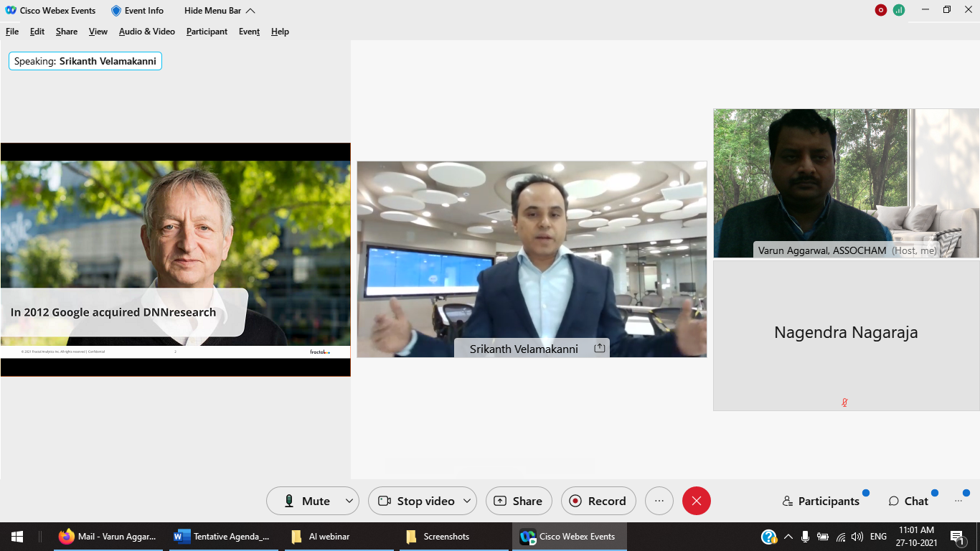
Task: Toggle the Mute microphone button
Action: [307, 501]
